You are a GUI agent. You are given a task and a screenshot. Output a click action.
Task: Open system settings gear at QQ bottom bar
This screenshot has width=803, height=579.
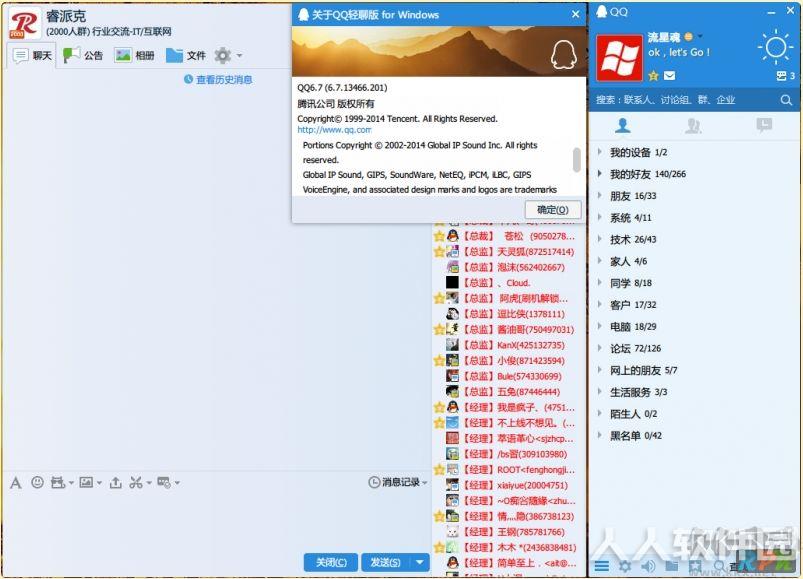(625, 566)
